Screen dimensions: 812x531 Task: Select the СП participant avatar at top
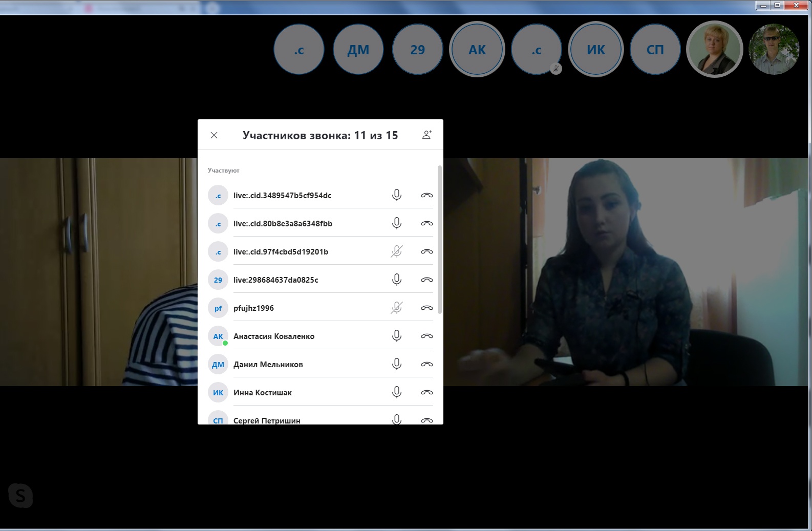[655, 50]
